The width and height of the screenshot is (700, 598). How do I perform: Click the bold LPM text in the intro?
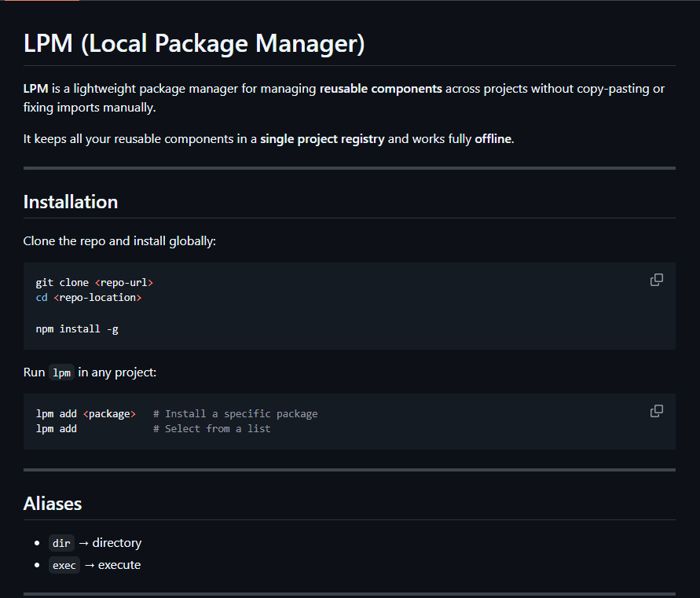pyautogui.click(x=35, y=88)
